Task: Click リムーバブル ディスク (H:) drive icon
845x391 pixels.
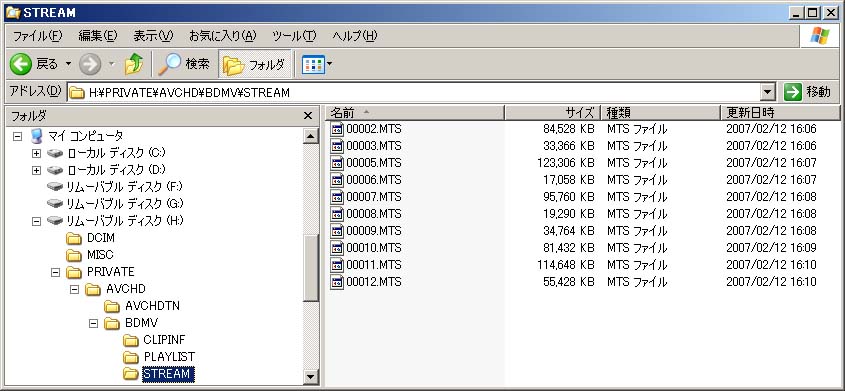Action: coord(55,221)
